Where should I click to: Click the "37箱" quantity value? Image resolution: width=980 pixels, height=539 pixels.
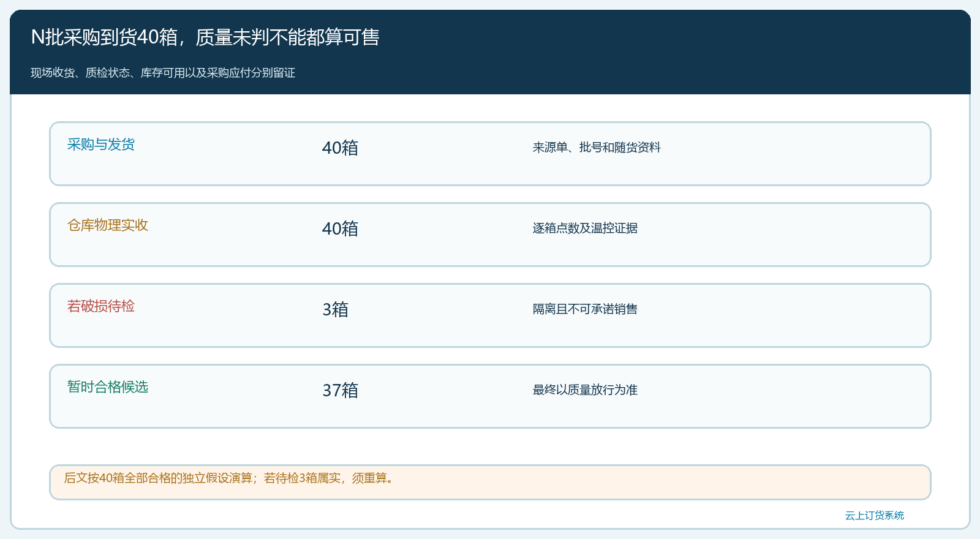pyautogui.click(x=340, y=390)
